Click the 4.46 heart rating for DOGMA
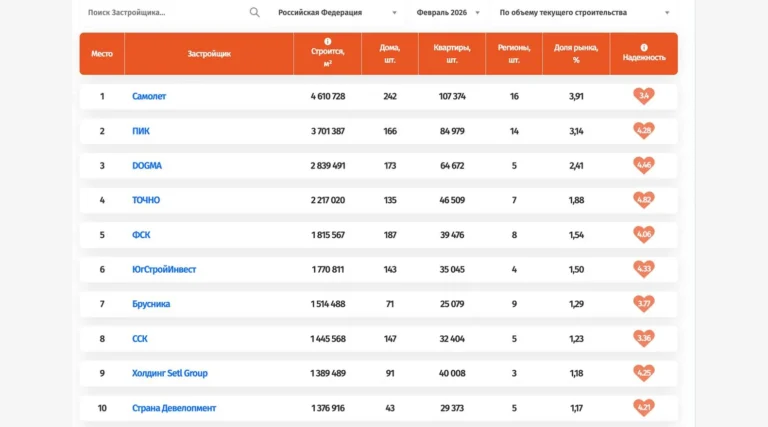The width and height of the screenshot is (768, 427). (644, 165)
